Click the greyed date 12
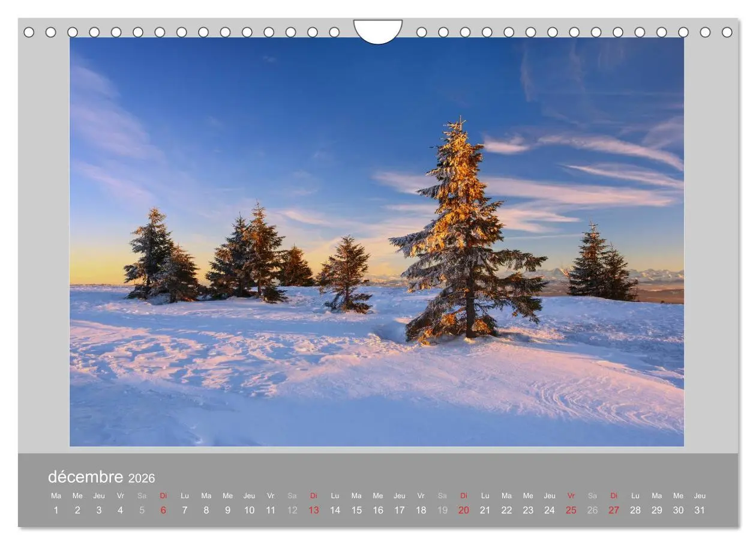Viewport: 756px width, 545px height. point(292,510)
